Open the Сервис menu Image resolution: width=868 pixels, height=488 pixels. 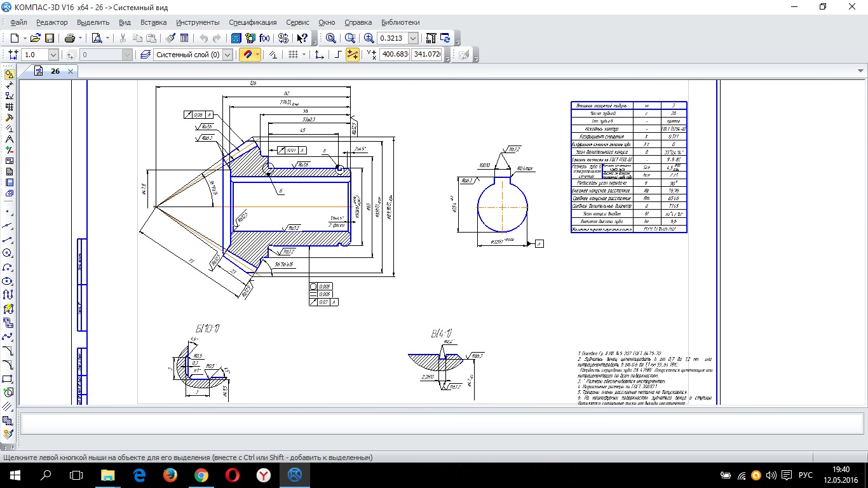click(x=298, y=22)
